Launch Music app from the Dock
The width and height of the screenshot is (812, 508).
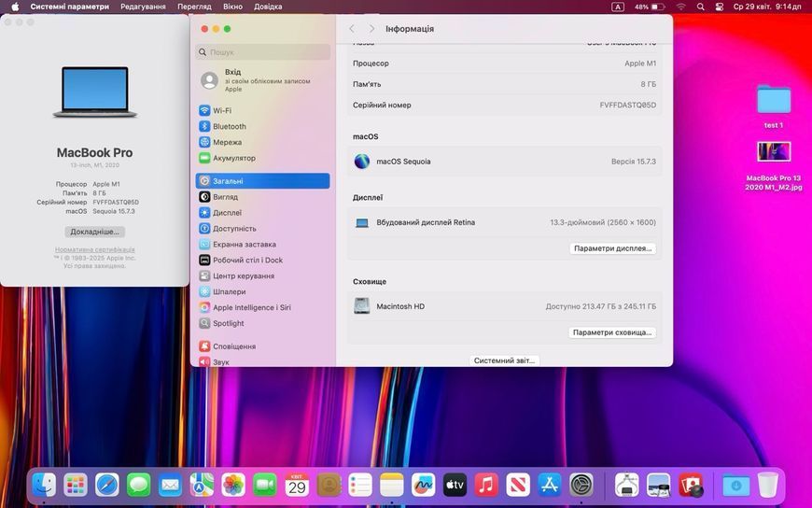486,486
